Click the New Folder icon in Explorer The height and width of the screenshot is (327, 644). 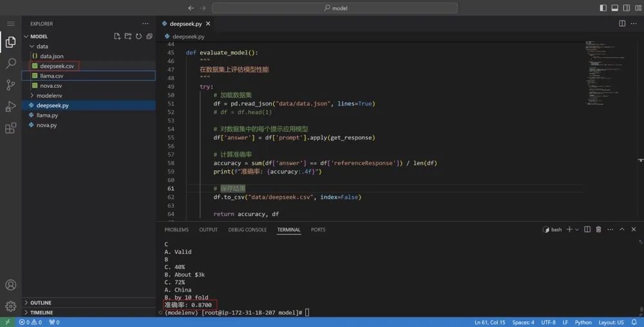[128, 36]
